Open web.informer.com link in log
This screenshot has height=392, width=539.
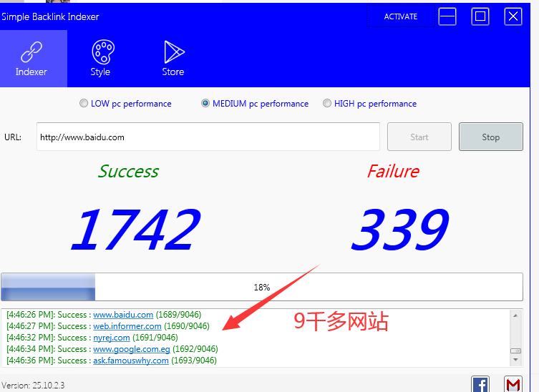[x=127, y=326]
